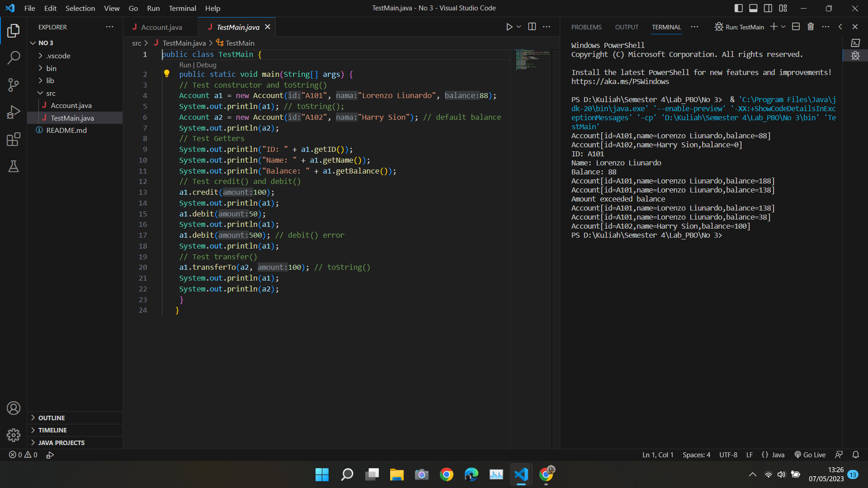Expand the JAVA PROJECTS section
The image size is (868, 488).
tap(61, 443)
